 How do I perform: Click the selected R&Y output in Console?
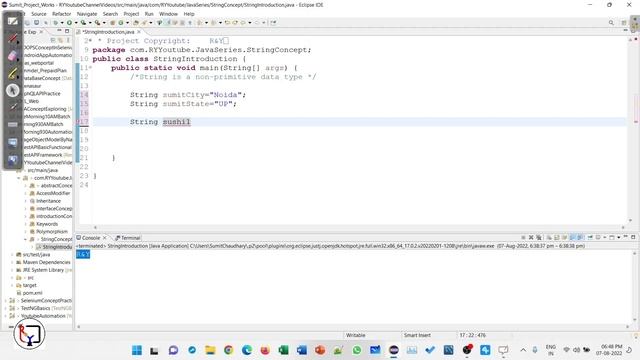(x=83, y=254)
